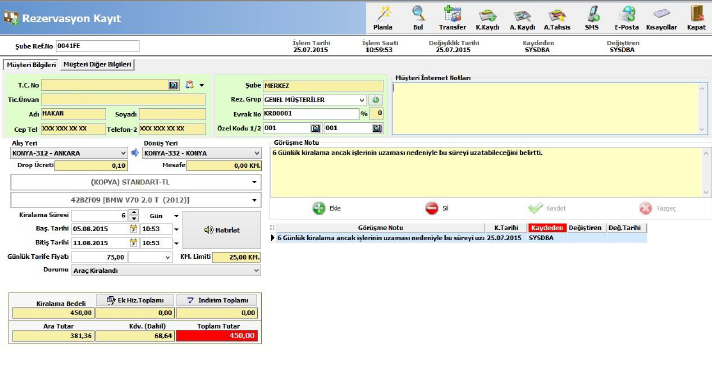Image resolution: width=712 pixels, height=370 pixels.
Task: Expand the Alış Yeri dropdown
Action: (x=123, y=153)
